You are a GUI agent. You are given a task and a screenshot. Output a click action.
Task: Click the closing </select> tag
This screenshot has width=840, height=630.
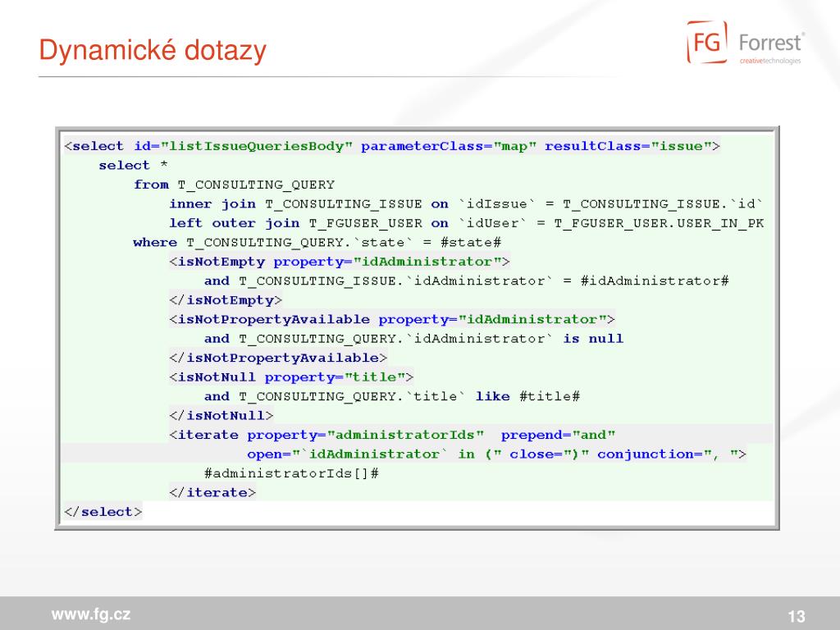[103, 512]
